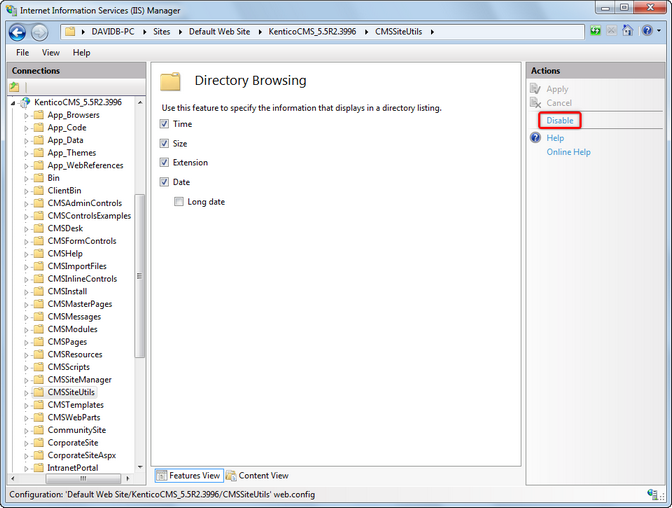Click the greyed Forward navigation arrow
Viewport: 672px width, 508px height.
39,32
